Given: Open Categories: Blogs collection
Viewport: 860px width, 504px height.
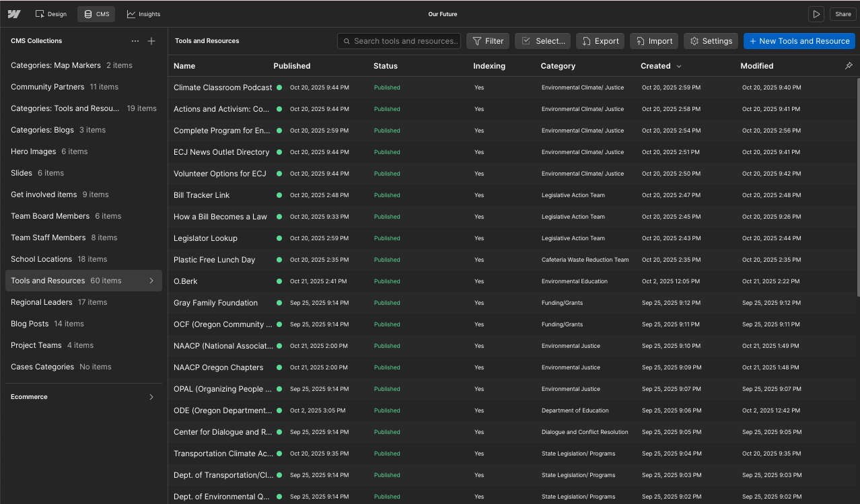Looking at the screenshot, I should click(83, 130).
